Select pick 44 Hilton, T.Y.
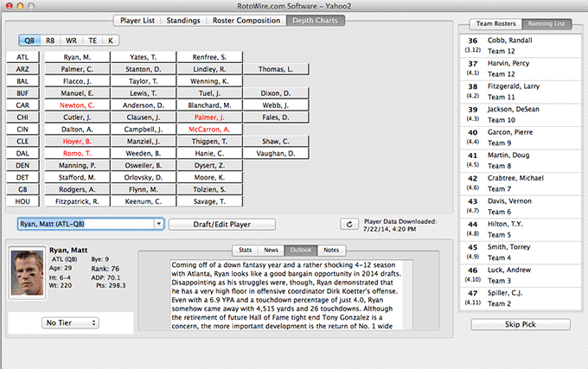The height and width of the screenshot is (369, 588). point(521,229)
